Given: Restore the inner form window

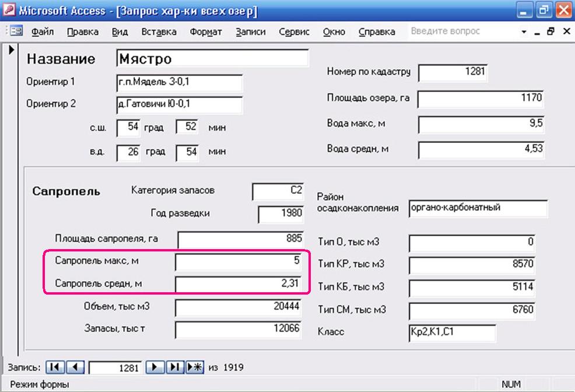Looking at the screenshot, I should coord(551,32).
